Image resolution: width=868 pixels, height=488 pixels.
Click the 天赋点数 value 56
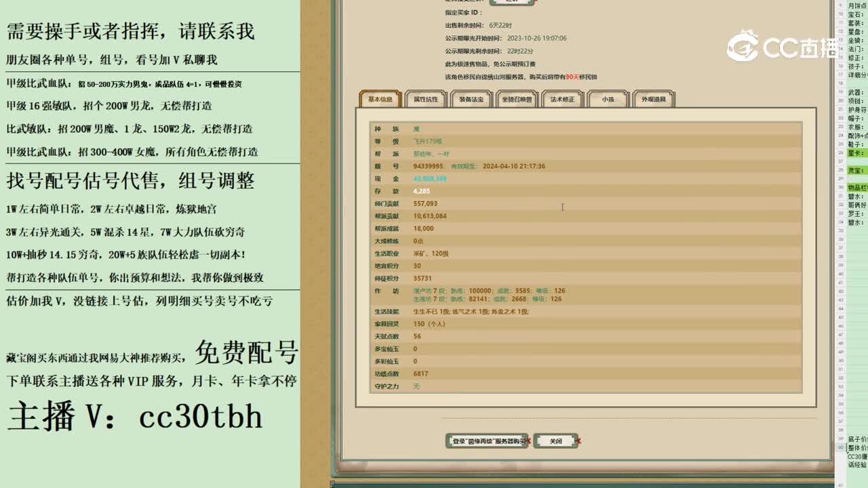[x=417, y=336]
